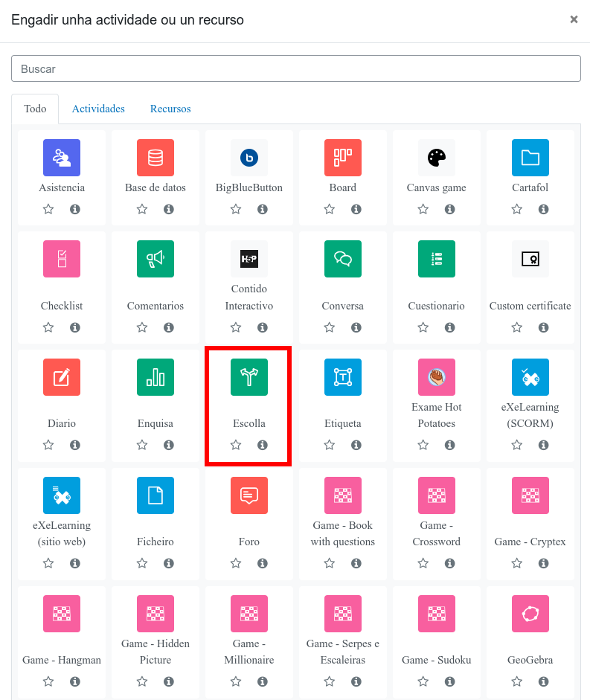Select the Foro activity icon
Viewport: 590px width, 700px height.
click(x=249, y=495)
